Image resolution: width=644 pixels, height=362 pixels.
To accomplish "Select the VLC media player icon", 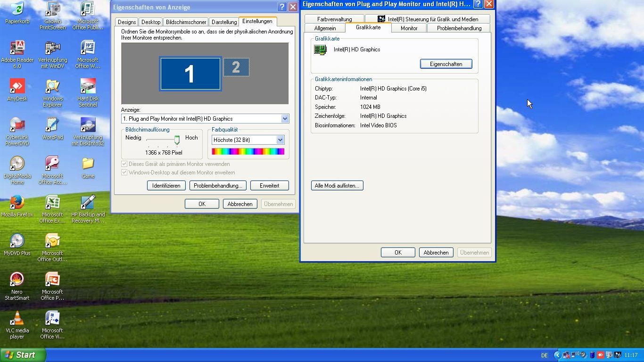I will pyautogui.click(x=17, y=325).
